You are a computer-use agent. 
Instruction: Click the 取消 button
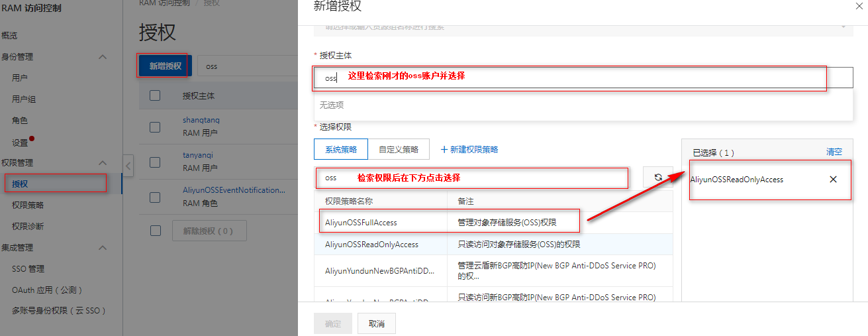coord(377,324)
